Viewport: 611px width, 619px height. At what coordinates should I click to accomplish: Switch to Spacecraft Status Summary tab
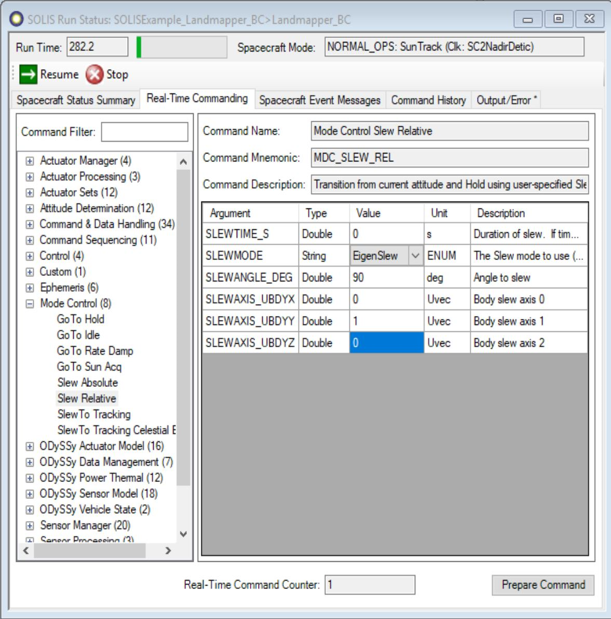click(x=76, y=100)
